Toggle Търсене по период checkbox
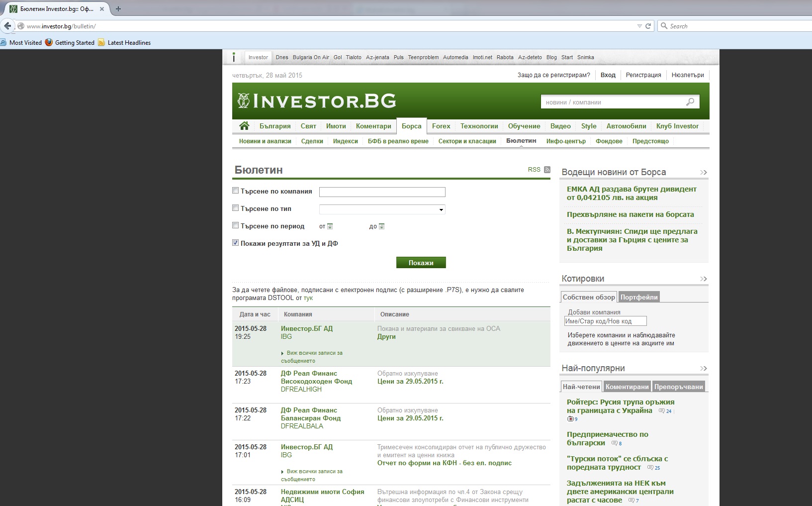812x506 pixels. coord(236,225)
